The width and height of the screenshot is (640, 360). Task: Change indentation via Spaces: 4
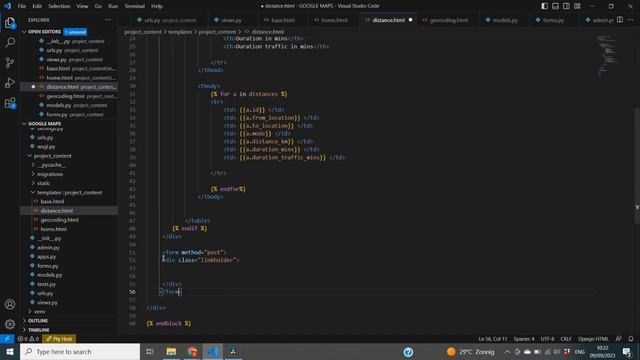[524, 339]
